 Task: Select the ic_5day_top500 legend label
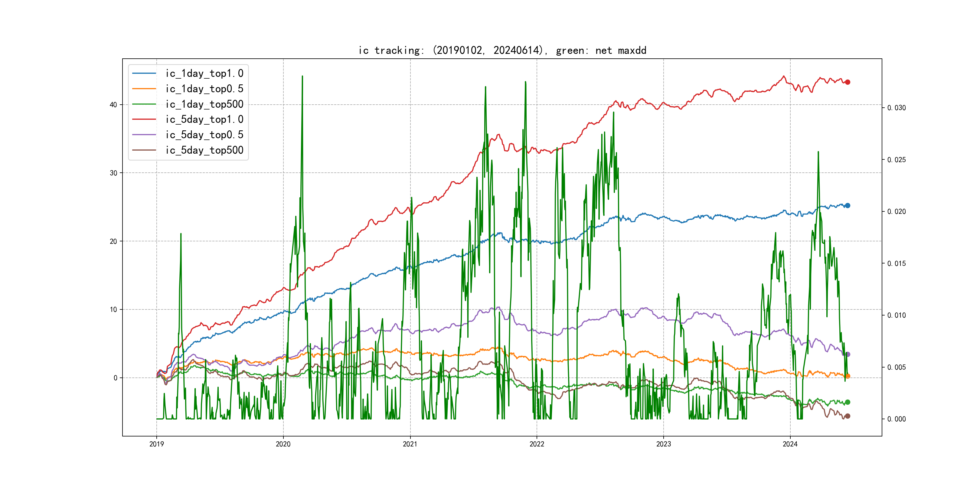click(x=204, y=150)
